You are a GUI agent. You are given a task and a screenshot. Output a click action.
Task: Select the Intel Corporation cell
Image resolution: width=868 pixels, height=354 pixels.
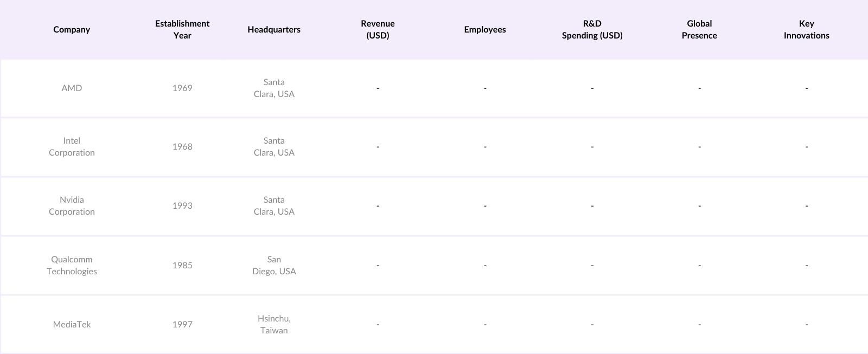click(72, 146)
